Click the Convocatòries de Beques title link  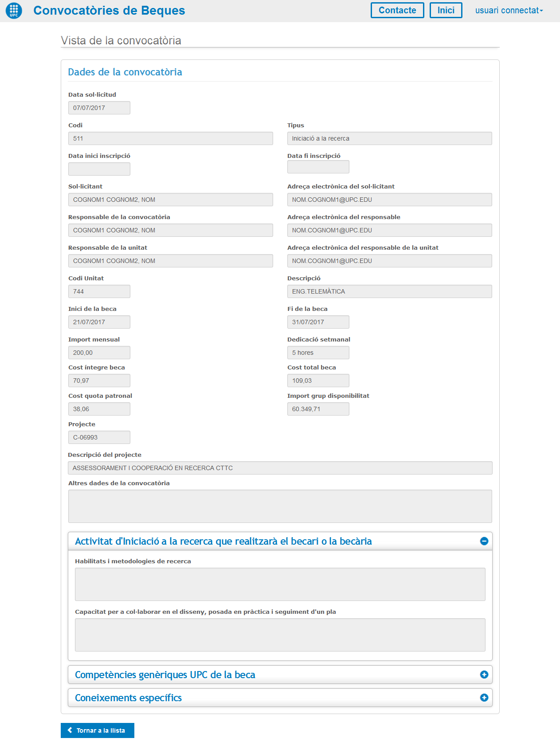109,11
